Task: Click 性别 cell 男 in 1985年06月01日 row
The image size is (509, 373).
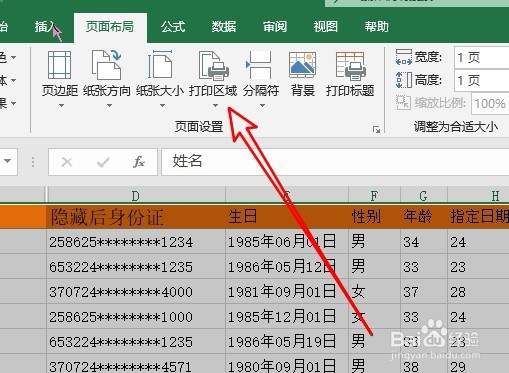Action: tap(374, 242)
